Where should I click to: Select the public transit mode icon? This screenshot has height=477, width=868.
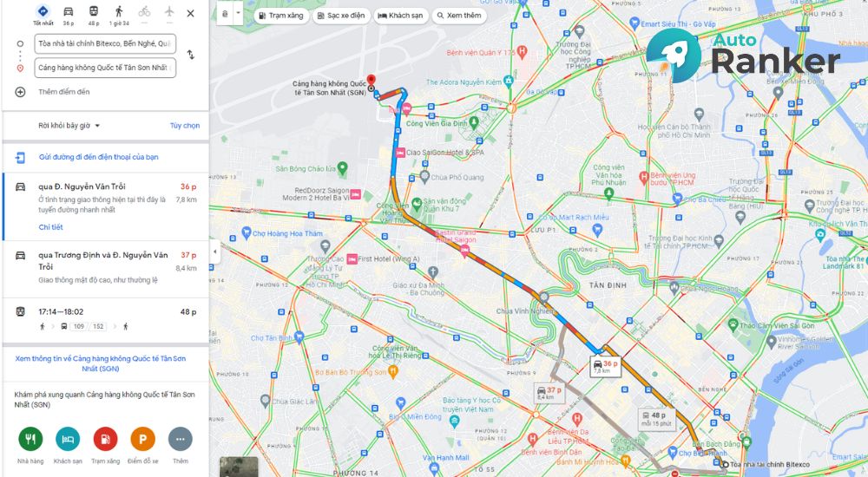point(94,12)
